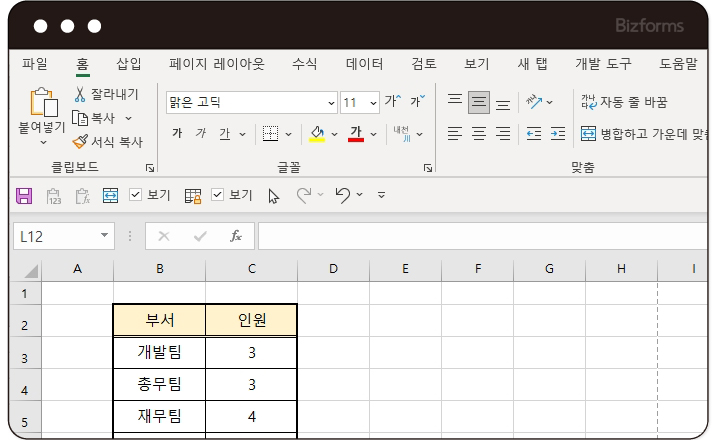The image size is (715, 440).
Task: Expand the font size dropdown
Action: (373, 103)
